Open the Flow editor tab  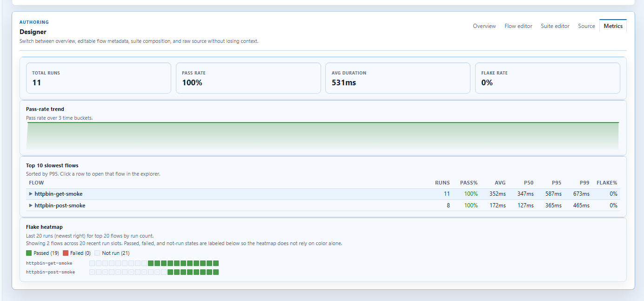pos(518,26)
